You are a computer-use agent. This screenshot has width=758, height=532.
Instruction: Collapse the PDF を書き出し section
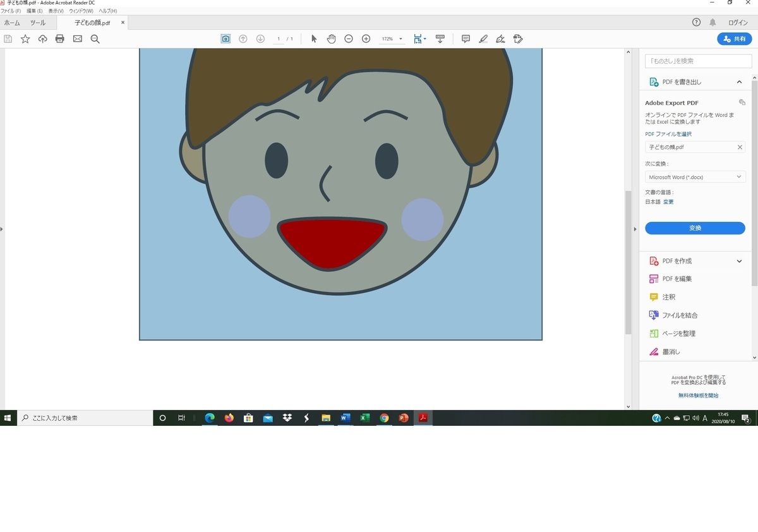click(739, 82)
